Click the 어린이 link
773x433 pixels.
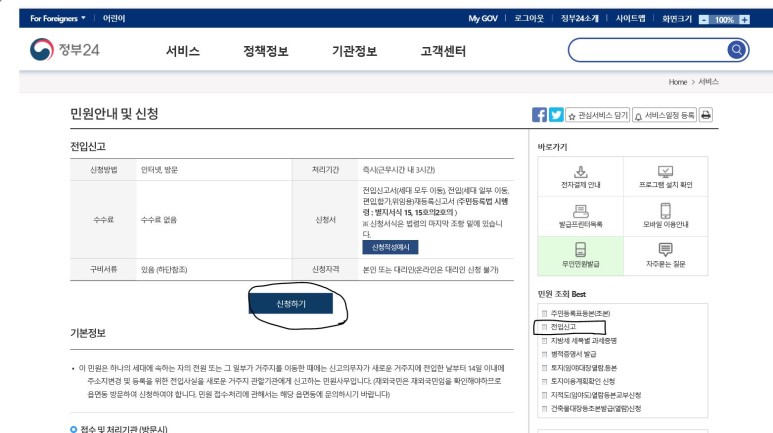point(114,18)
